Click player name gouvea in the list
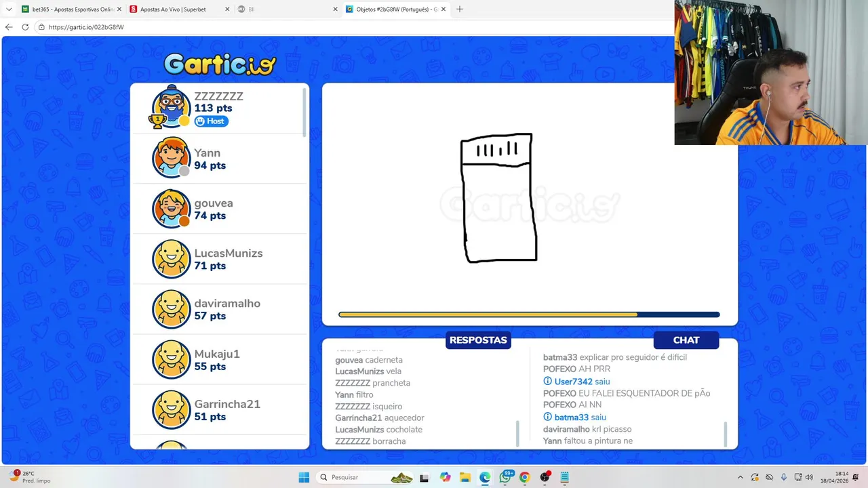868x488 pixels. pos(214,203)
